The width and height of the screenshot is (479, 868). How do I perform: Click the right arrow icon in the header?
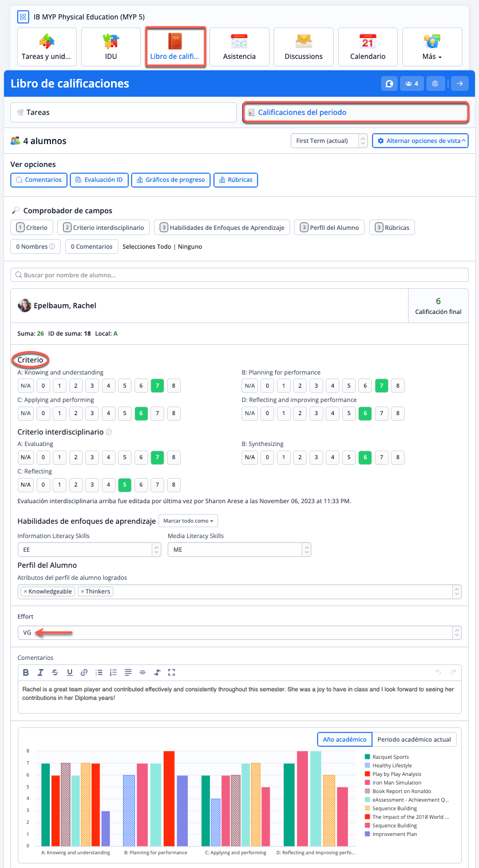460,83
